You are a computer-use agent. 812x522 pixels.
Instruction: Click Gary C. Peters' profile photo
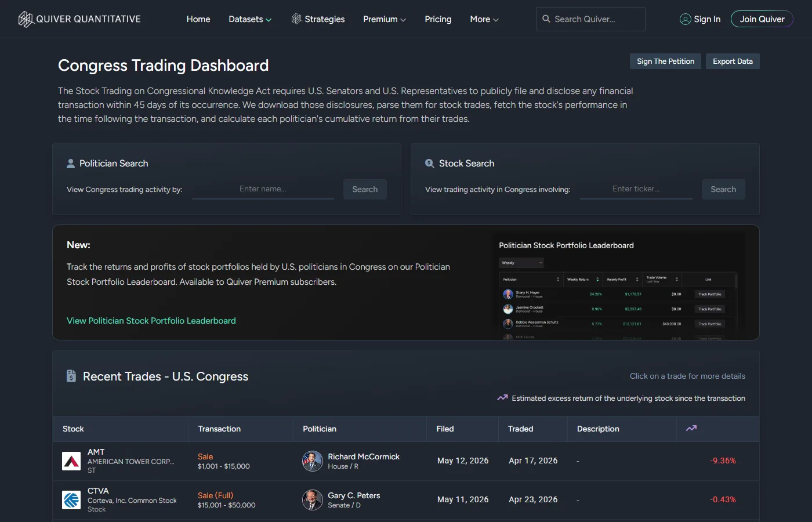click(x=313, y=500)
